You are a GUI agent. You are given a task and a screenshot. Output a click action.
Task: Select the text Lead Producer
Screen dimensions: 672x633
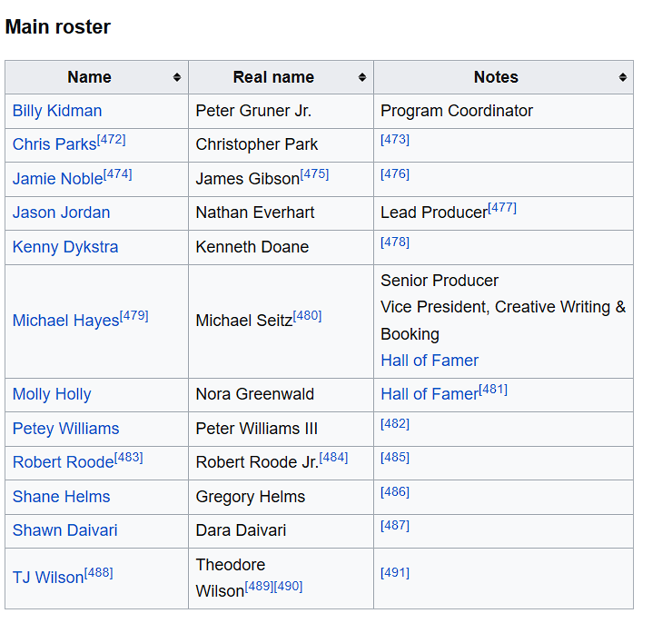434,213
